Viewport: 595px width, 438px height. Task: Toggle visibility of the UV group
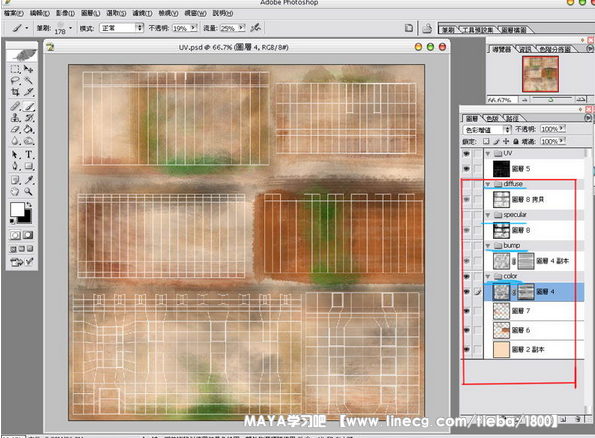[466, 154]
